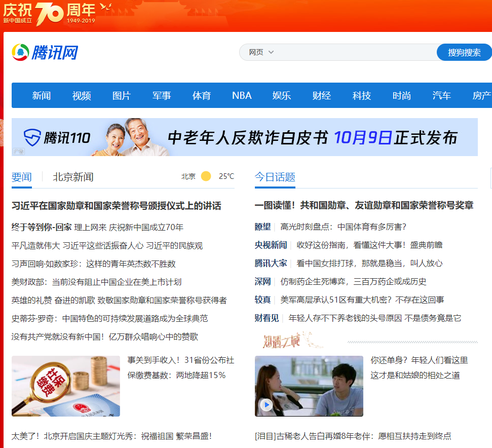Open 收好这份指南，看懂这件大事 link
Viewport: 492px width, 448px height.
point(352,245)
